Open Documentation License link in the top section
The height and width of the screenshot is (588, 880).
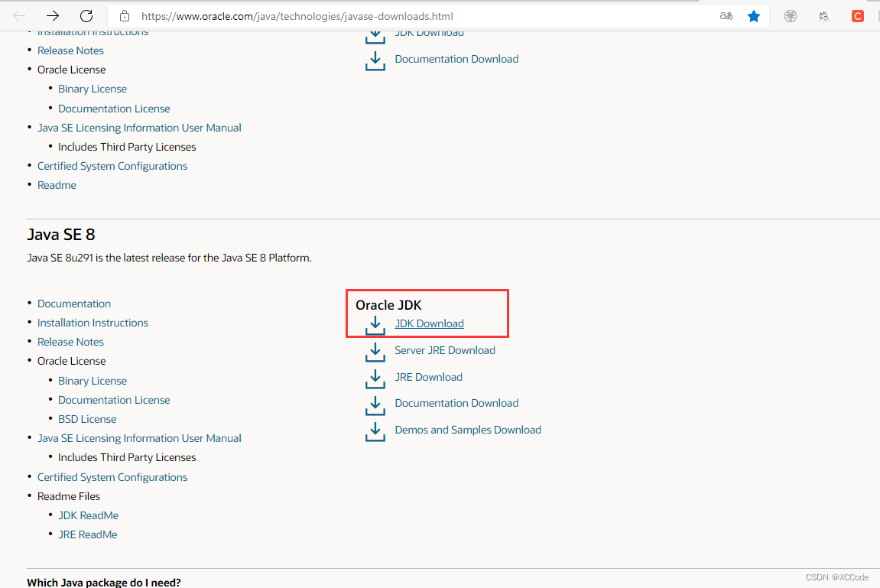114,109
